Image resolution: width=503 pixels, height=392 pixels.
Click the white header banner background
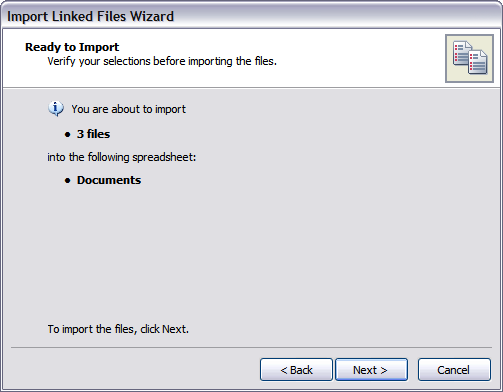350,58
